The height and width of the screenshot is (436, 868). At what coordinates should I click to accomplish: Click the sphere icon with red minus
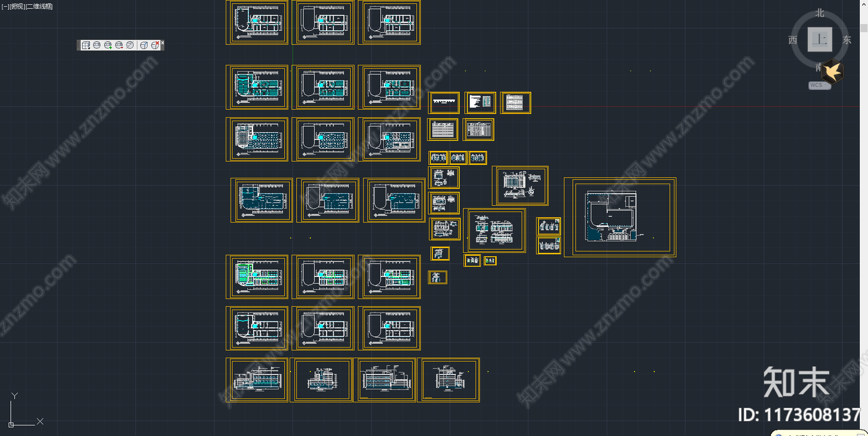click(119, 45)
